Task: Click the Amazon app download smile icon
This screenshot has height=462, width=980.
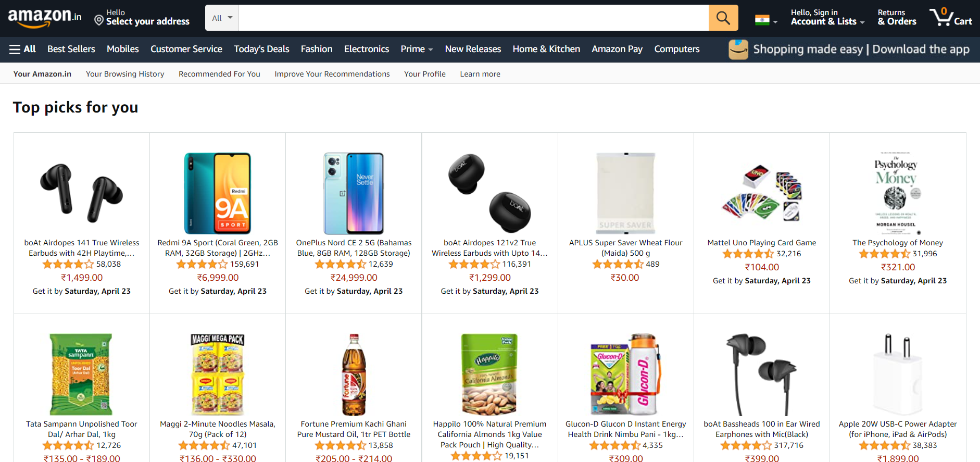Action: pos(738,49)
